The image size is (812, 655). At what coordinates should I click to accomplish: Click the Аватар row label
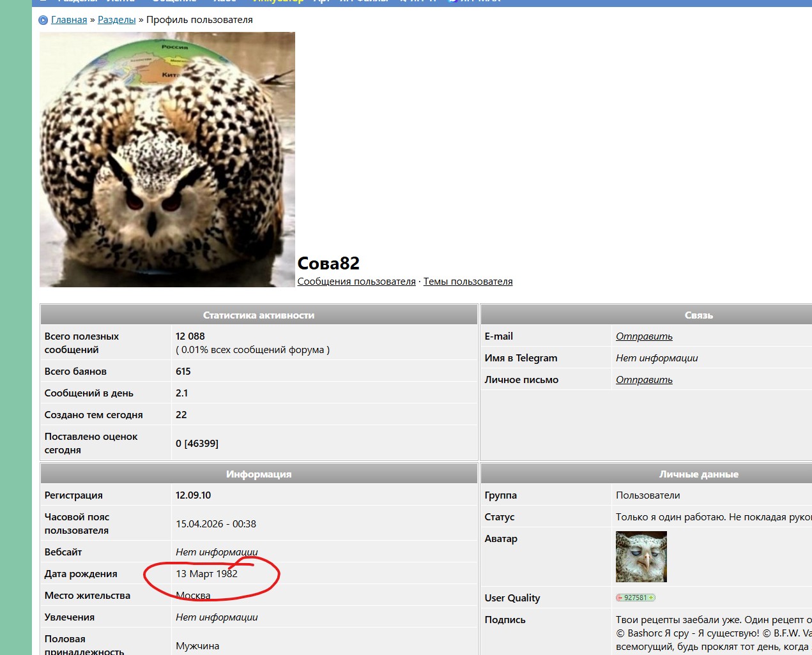pyautogui.click(x=502, y=539)
